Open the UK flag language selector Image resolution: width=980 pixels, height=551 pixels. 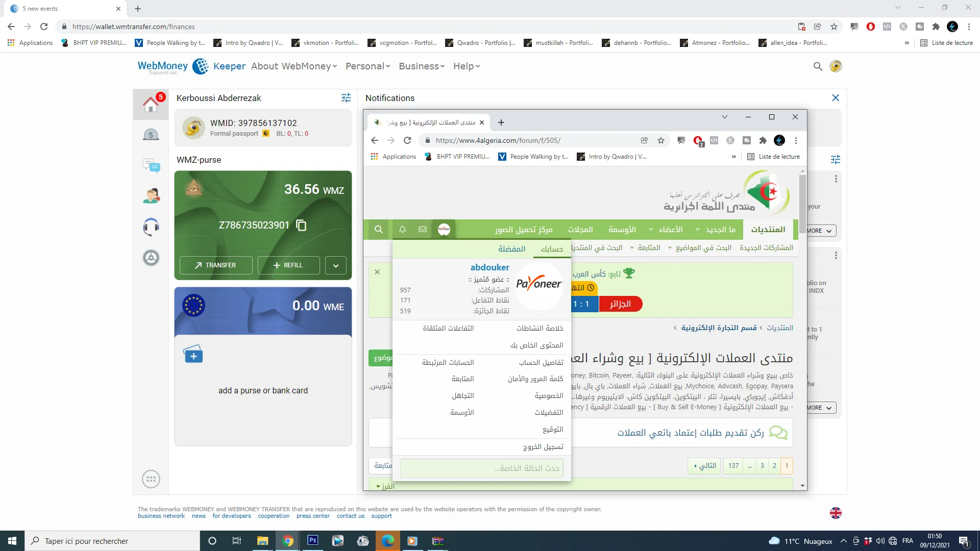pyautogui.click(x=836, y=513)
